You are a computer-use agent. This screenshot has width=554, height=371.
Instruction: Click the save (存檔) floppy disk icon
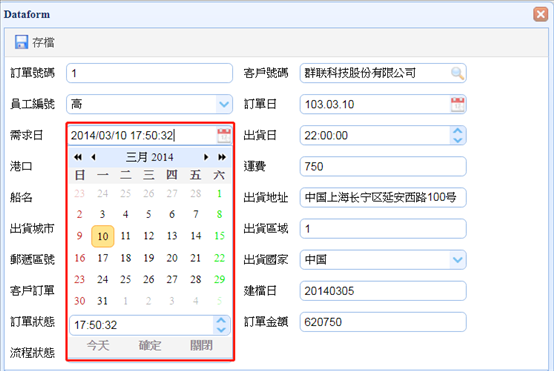coord(22,42)
